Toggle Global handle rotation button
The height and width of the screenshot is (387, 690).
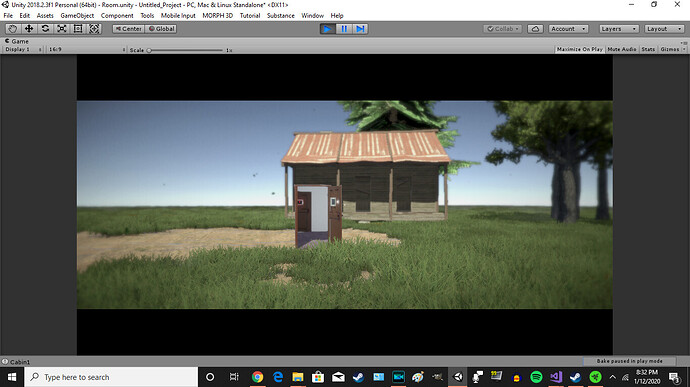click(x=161, y=29)
